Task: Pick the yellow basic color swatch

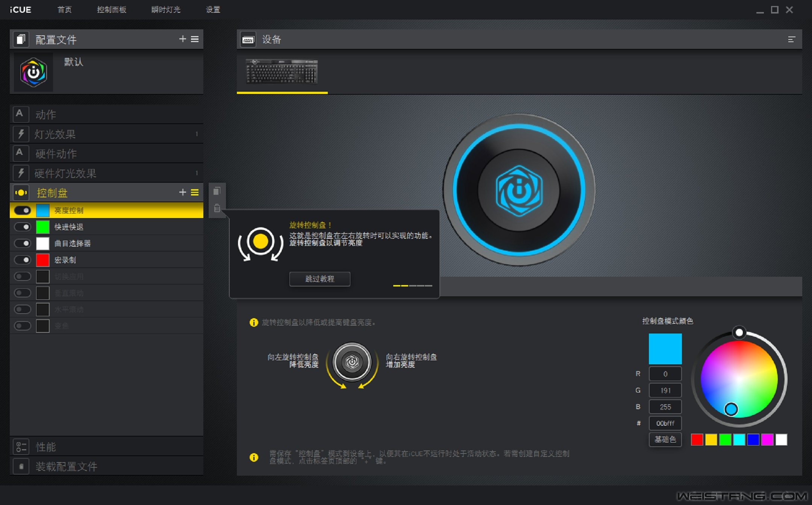Action: click(x=711, y=439)
